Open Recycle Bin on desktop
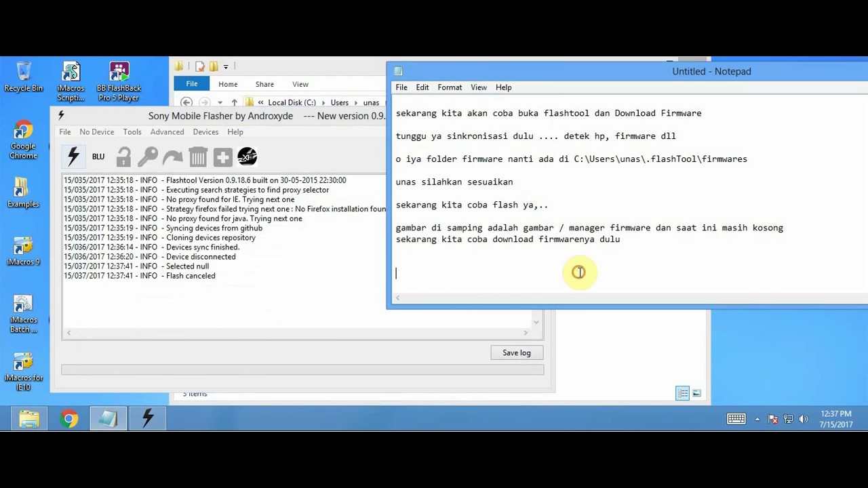This screenshot has width=868, height=488. (23, 77)
